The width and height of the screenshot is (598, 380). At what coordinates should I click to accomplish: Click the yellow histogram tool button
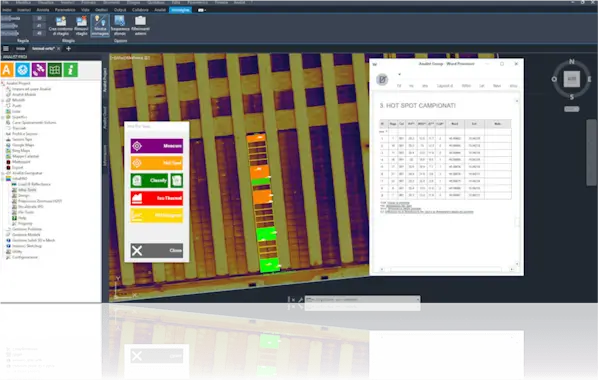[x=157, y=216]
